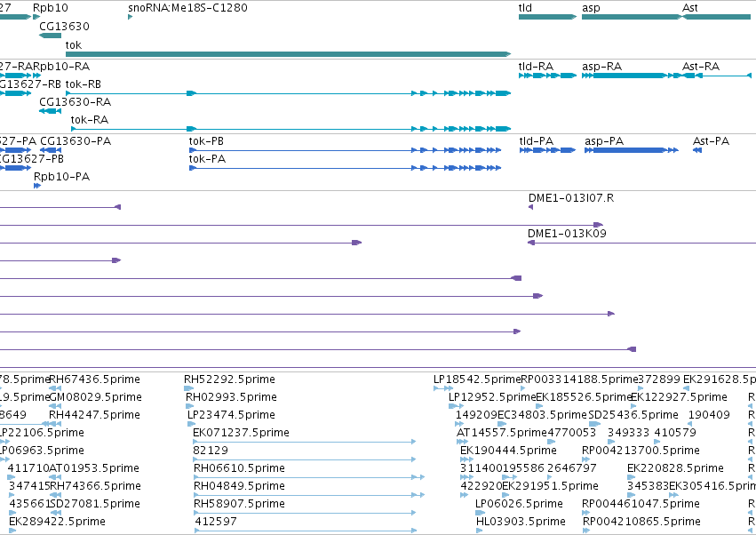Screen dimensions: 756x535
Task: Select the RH74366.5prime EST label
Action: pyautogui.click(x=95, y=486)
